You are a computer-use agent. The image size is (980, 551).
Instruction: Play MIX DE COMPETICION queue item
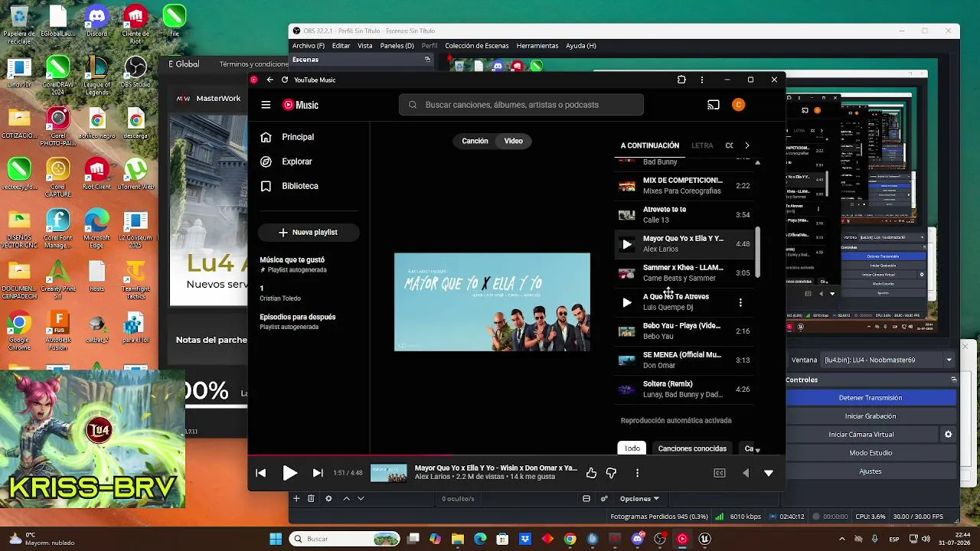coord(685,186)
